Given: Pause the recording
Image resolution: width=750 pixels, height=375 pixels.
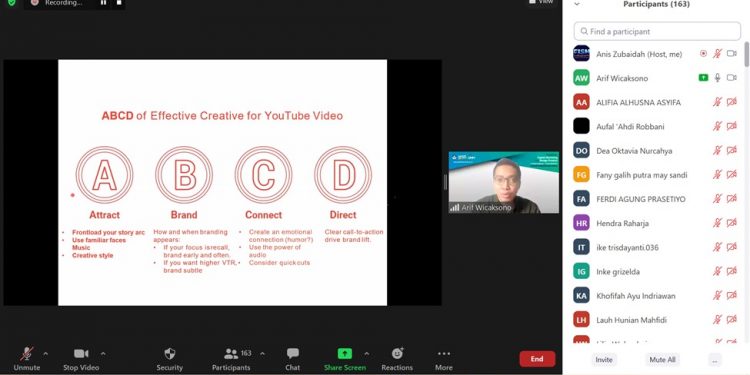Looking at the screenshot, I should click(x=103, y=3).
